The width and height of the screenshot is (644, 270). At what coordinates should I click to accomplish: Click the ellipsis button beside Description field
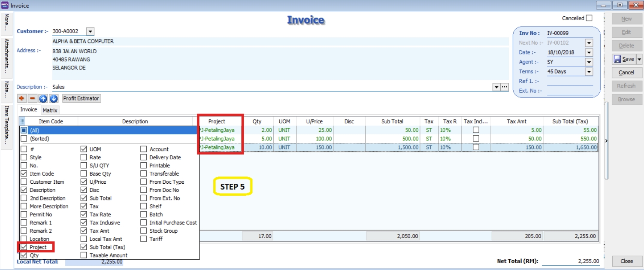(x=505, y=87)
